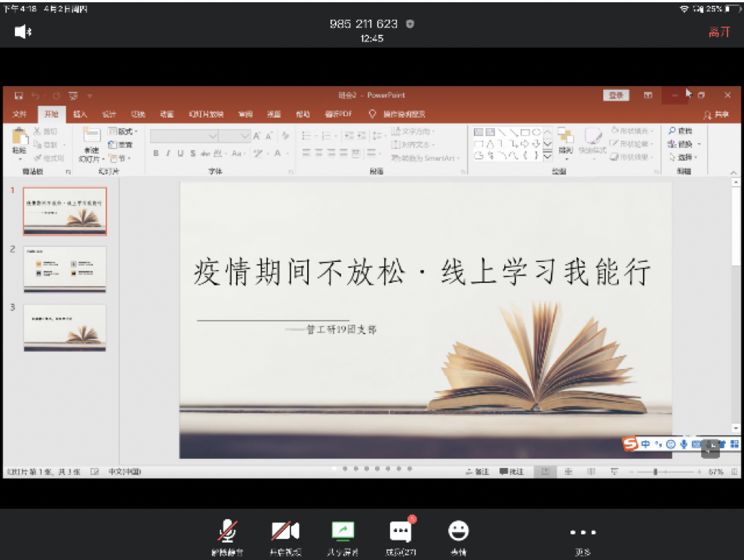Viewport: 744px width, 560px height.
Task: Open the emoji reactions button
Action: click(458, 532)
